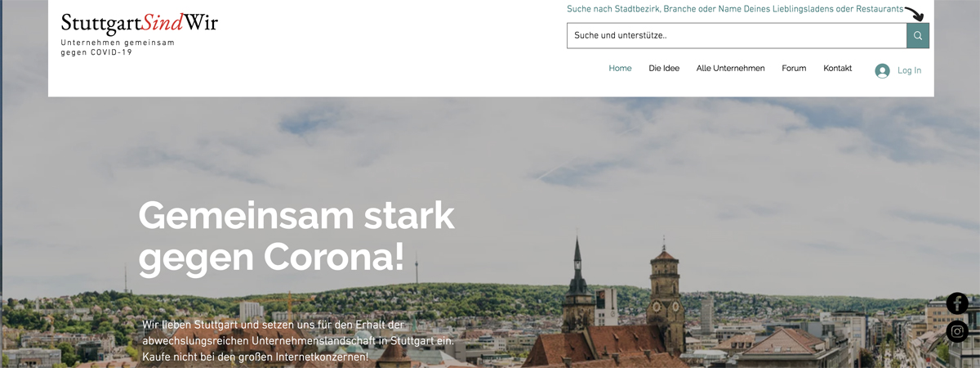Viewport: 980px width, 368px height.
Task: Click the user avatar beside Log In
Action: pyautogui.click(x=882, y=70)
